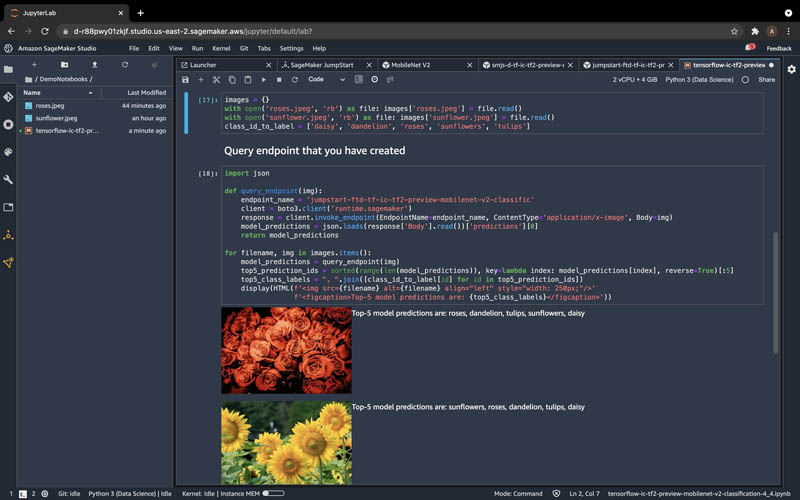Open the Git menu

click(x=244, y=48)
